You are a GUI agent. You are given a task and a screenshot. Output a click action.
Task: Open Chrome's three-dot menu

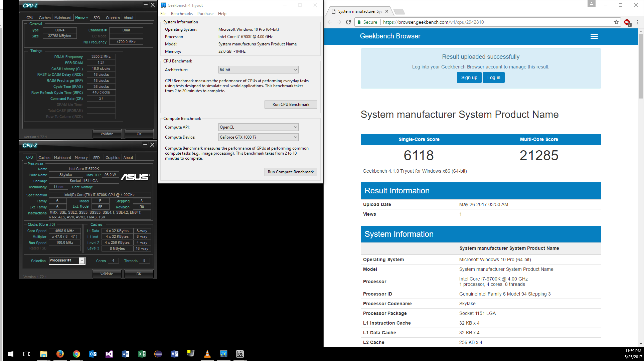638,22
